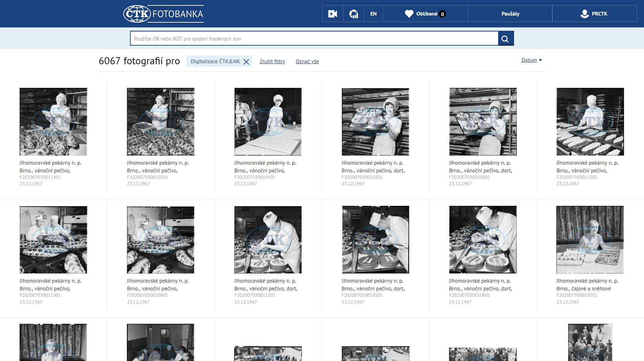This screenshot has height=361, width=644.
Task: Open the infographics chart icon in header
Action: click(353, 14)
